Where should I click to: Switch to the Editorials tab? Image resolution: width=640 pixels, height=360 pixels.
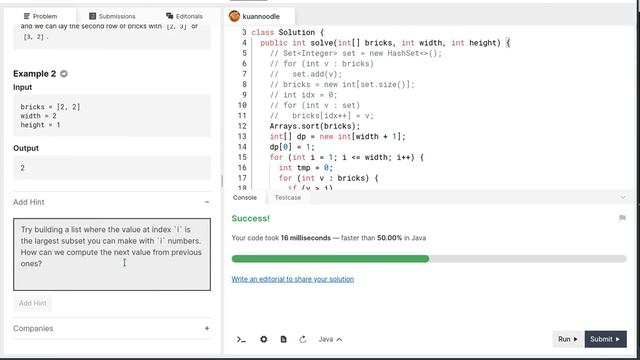pos(184,16)
